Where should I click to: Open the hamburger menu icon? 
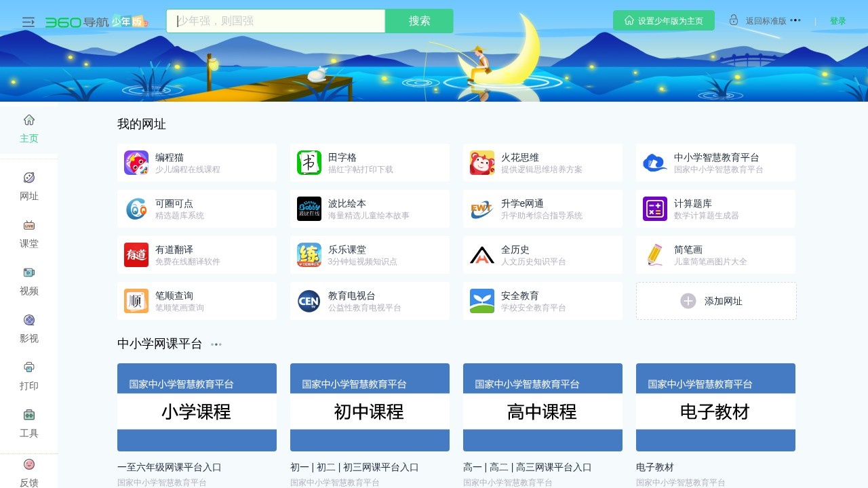coord(28,22)
